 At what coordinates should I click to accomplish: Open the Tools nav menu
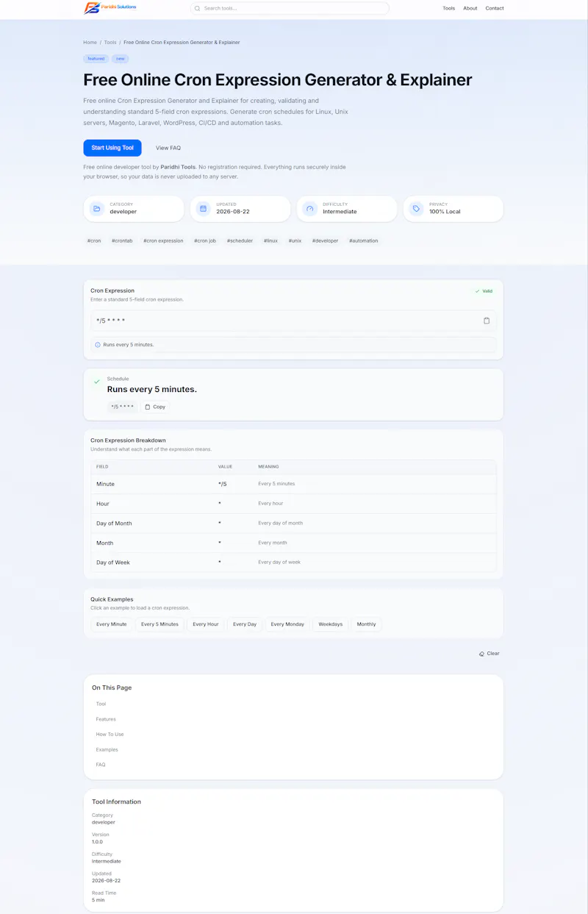click(x=448, y=8)
